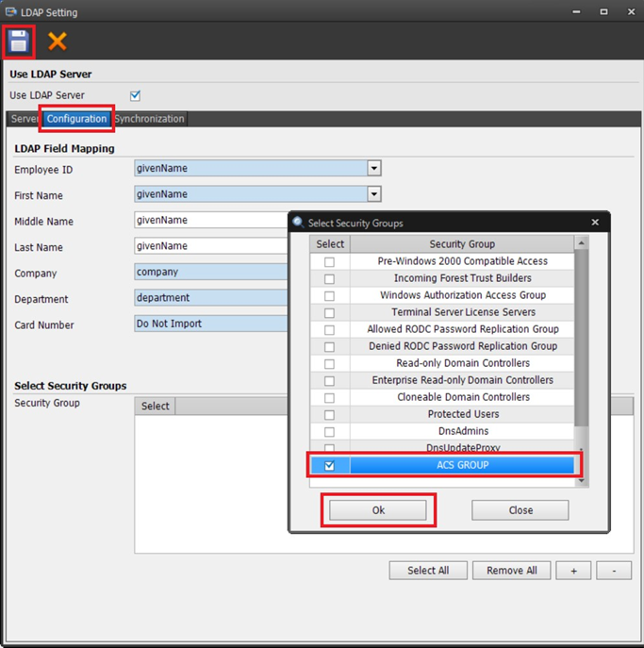
Task: Uncheck the ACS GROUP checkbox
Action: click(329, 465)
